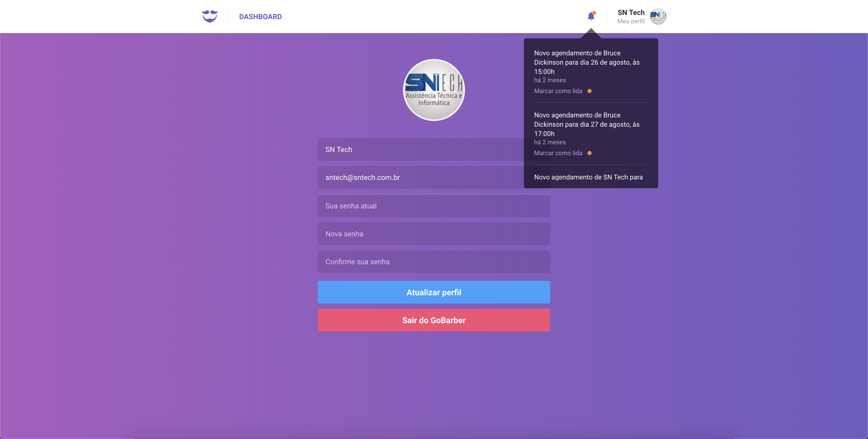Click the partially visible SN Tech notification
This screenshot has width=868, height=439.
pyautogui.click(x=588, y=177)
